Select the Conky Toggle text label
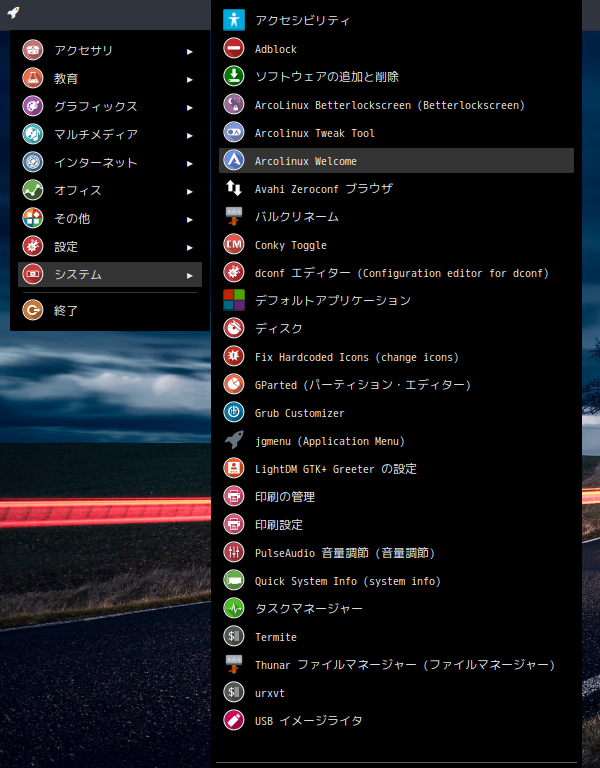600x768 pixels. click(x=290, y=245)
